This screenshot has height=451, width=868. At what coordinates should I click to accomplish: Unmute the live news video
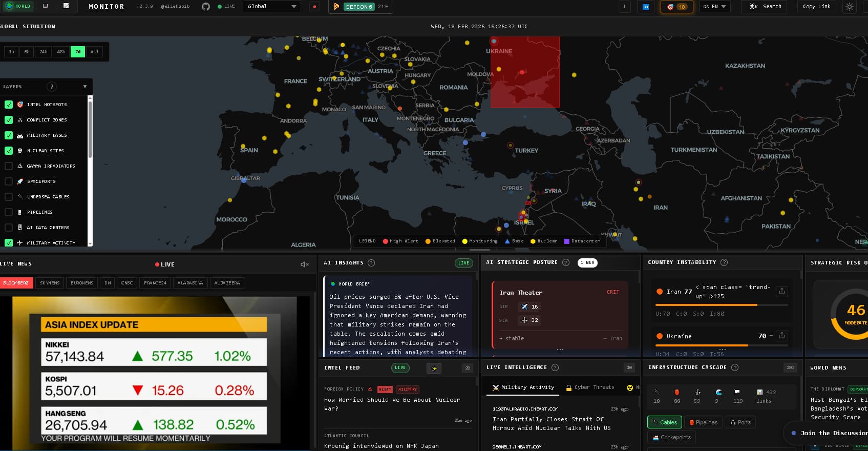coord(304,264)
